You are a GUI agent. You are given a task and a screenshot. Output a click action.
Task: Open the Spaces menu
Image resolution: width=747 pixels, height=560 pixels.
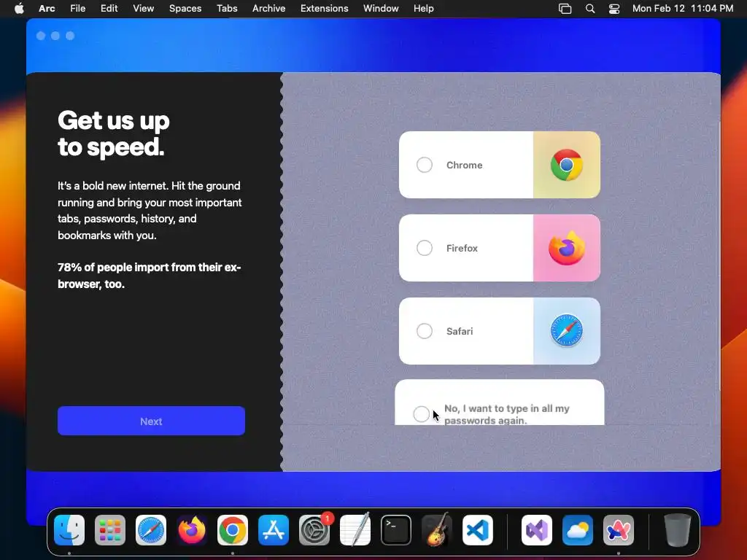coord(185,9)
